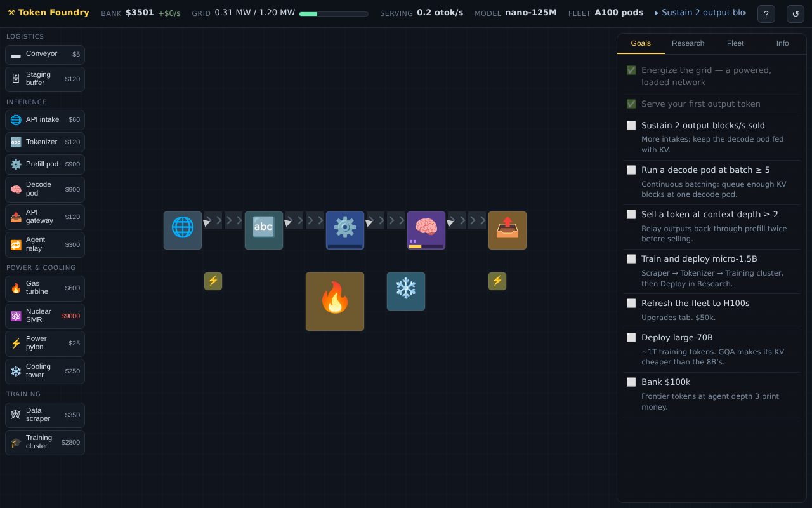Select the Agent relay build item
The image size is (812, 508).
click(45, 244)
